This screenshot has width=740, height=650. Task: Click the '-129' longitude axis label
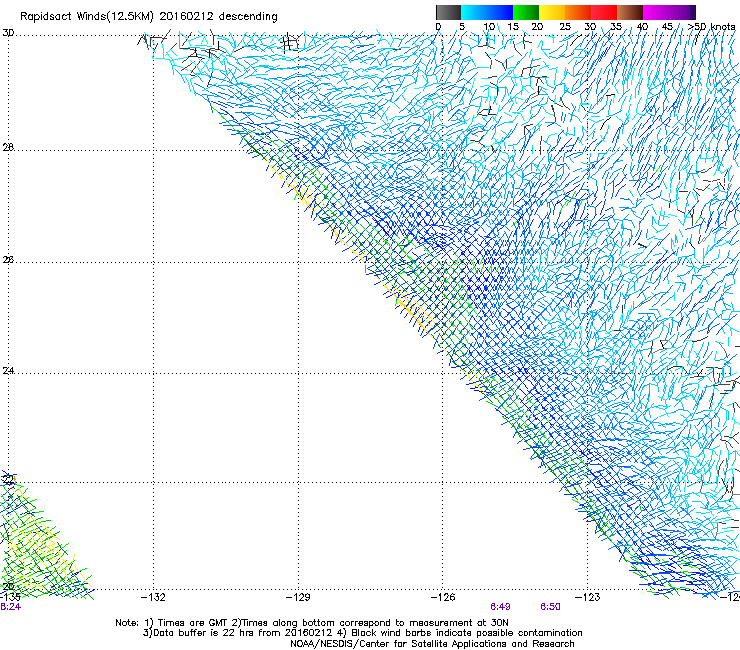(x=298, y=597)
